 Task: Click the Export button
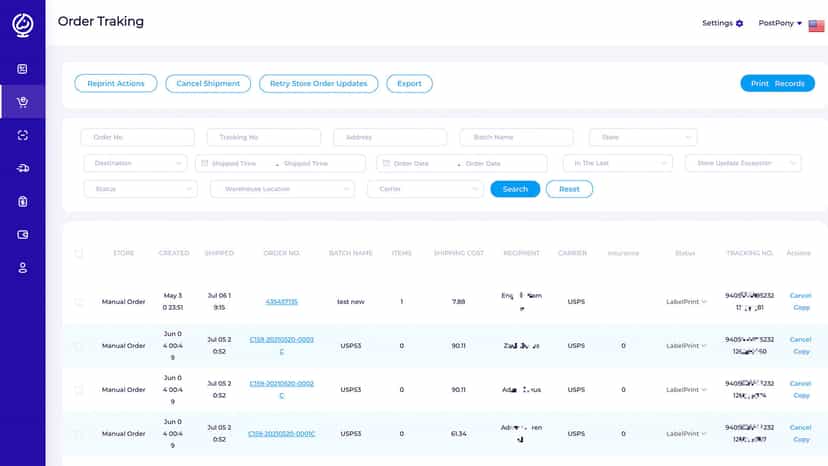[x=409, y=83]
